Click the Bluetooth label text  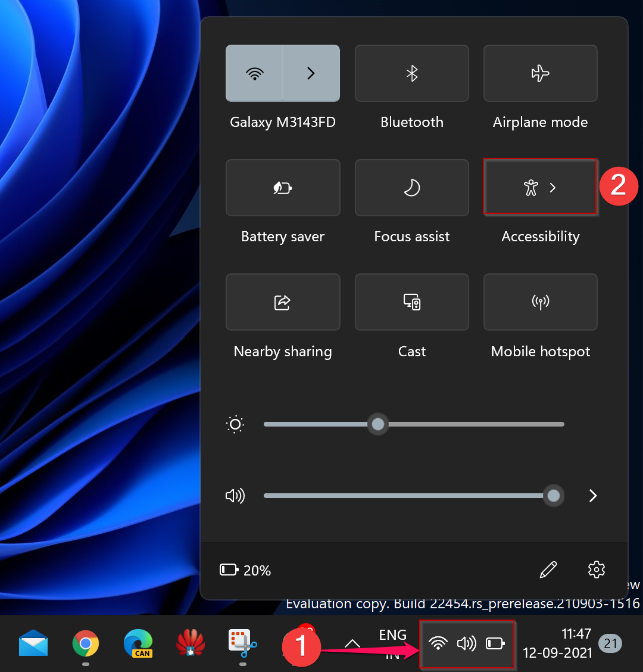click(411, 122)
